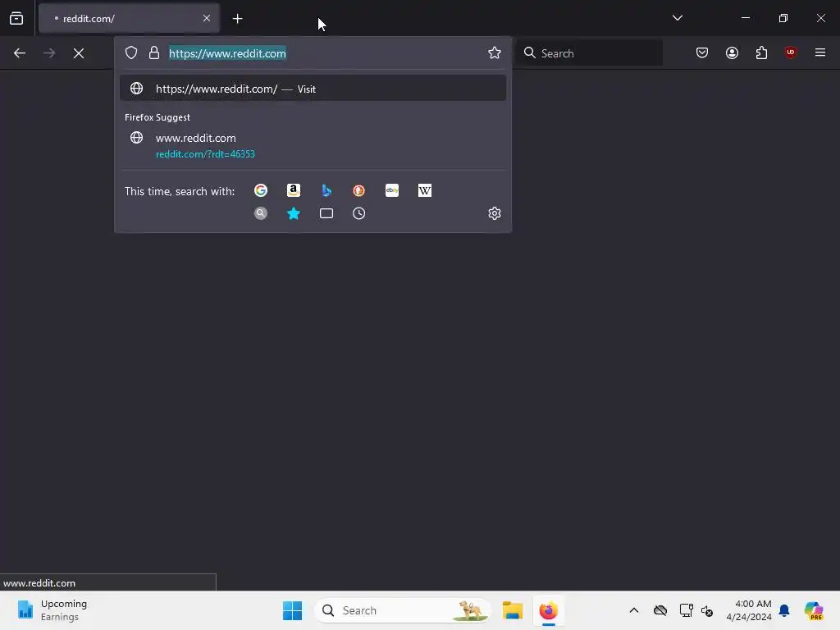Open Windows Start menu
The image size is (840, 630).
click(293, 610)
